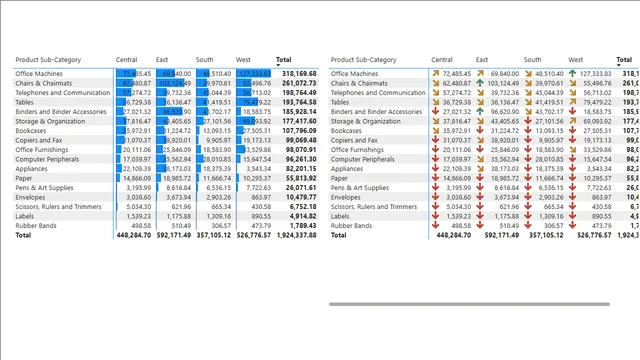Select Telephones and Communication in right table
The image size is (640, 360).
378,93
